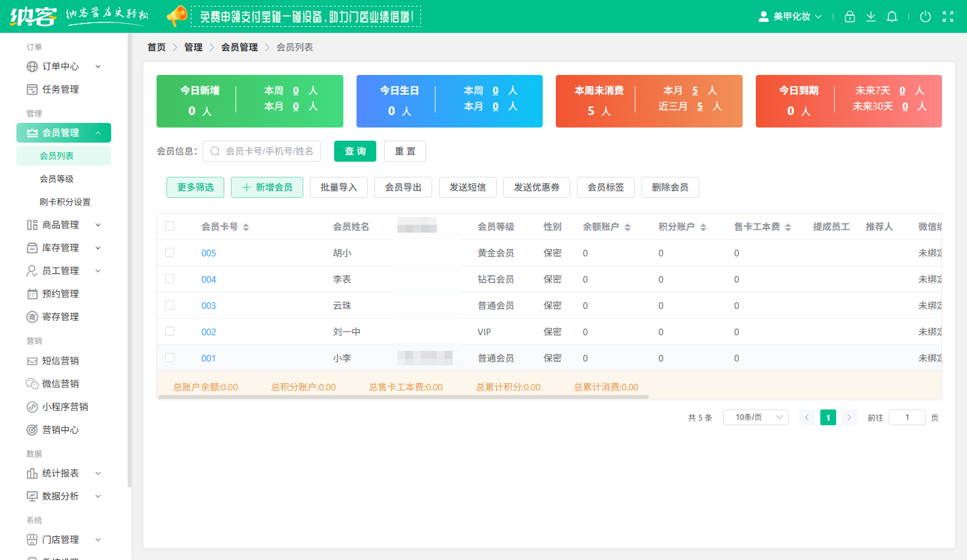This screenshot has height=560, width=967.
Task: Open 会员等级 in the sidebar
Action: coord(57,179)
